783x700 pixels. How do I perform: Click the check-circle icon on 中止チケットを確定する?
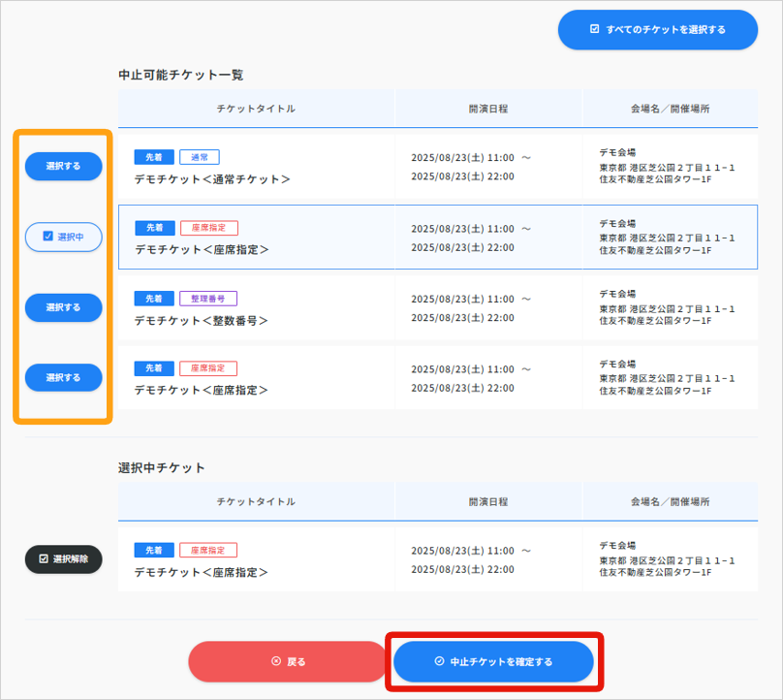coord(439,661)
